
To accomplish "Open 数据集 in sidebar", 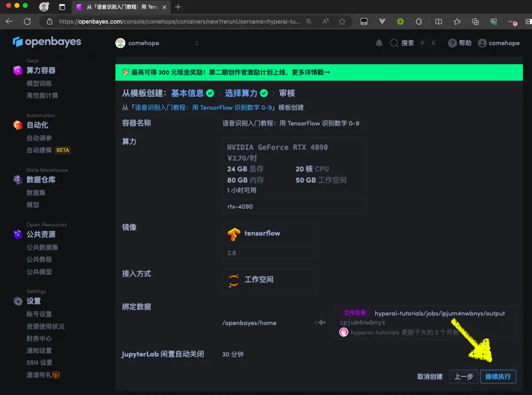I will click(x=36, y=193).
